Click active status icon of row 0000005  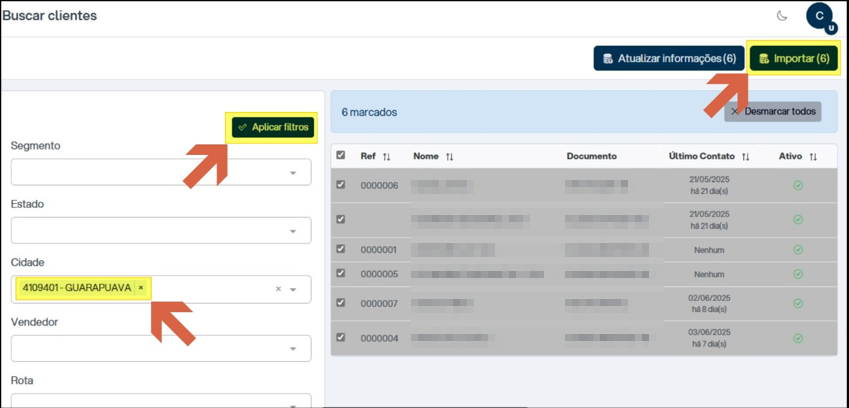[x=798, y=274]
